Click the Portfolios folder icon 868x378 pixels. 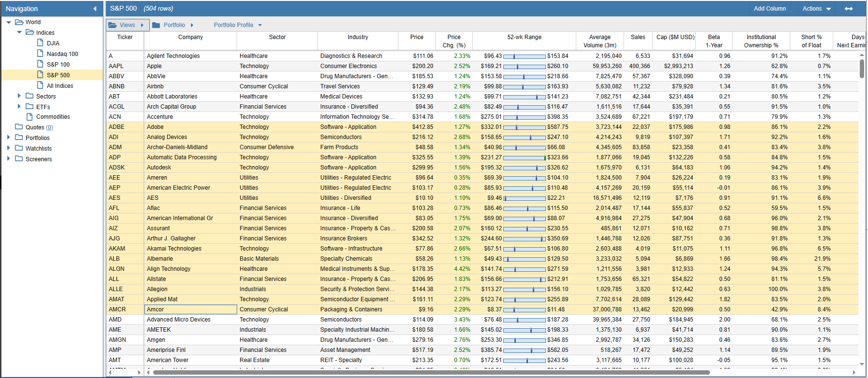pyautogui.click(x=19, y=138)
